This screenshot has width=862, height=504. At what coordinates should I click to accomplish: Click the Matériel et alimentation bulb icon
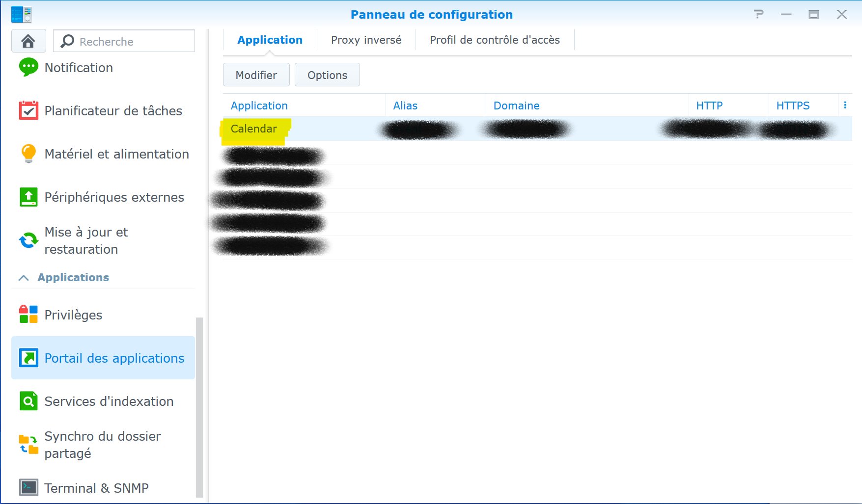tap(28, 154)
